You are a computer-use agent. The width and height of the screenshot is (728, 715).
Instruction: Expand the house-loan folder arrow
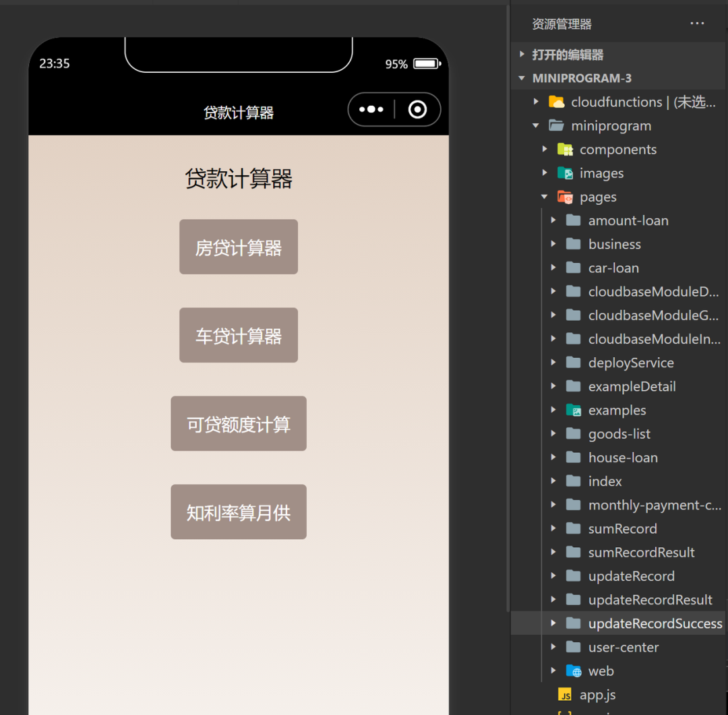(553, 458)
